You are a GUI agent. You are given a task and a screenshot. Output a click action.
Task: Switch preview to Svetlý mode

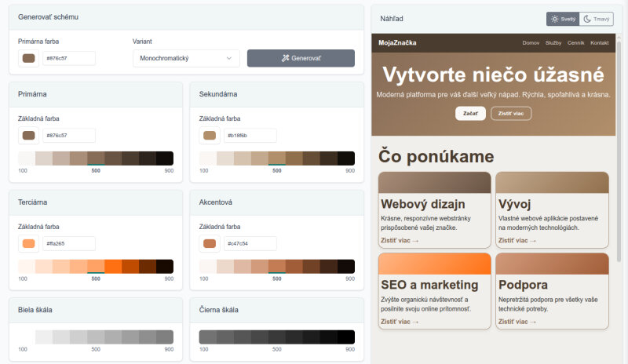[563, 19]
